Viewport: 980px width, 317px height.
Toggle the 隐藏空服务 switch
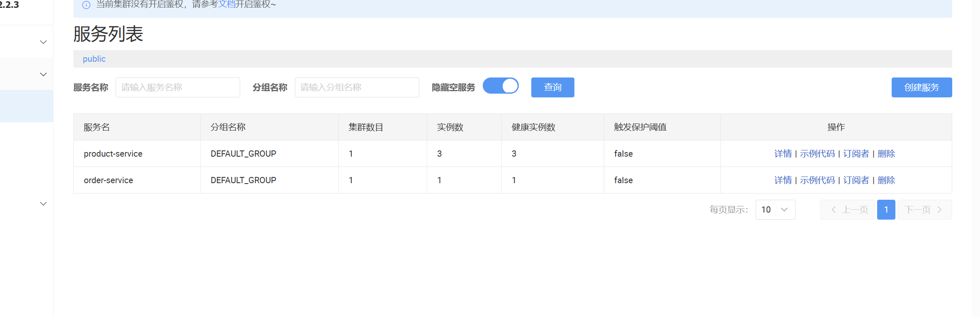point(501,86)
